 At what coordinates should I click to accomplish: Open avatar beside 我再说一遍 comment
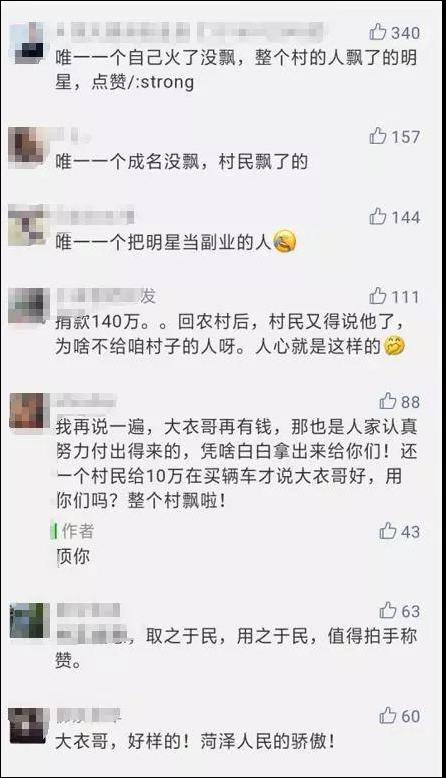pyautogui.click(x=29, y=411)
